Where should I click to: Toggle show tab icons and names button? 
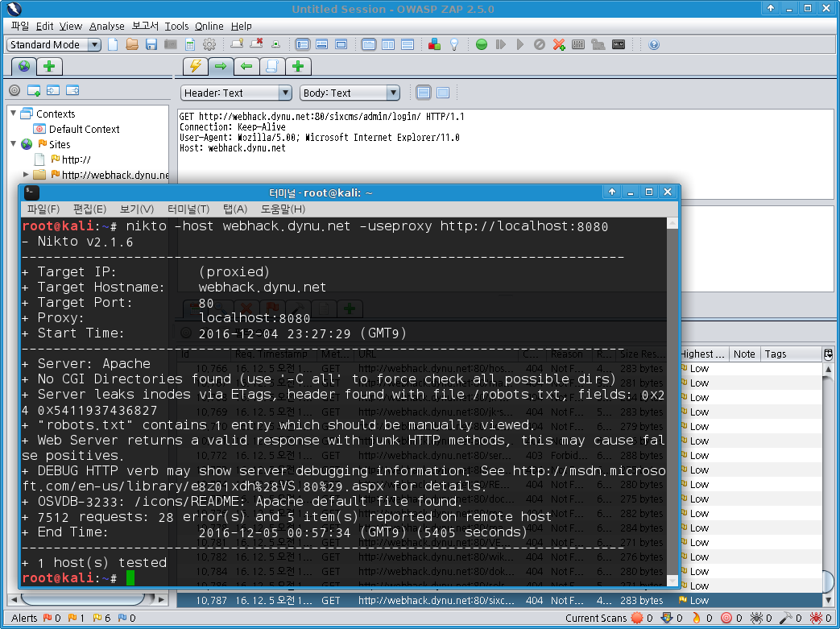(x=275, y=44)
